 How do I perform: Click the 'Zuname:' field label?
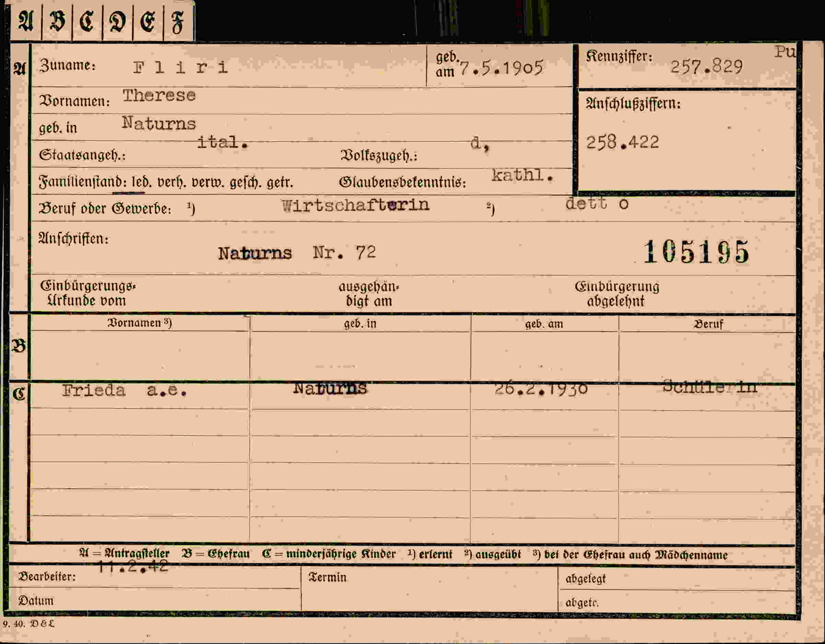coord(68,65)
